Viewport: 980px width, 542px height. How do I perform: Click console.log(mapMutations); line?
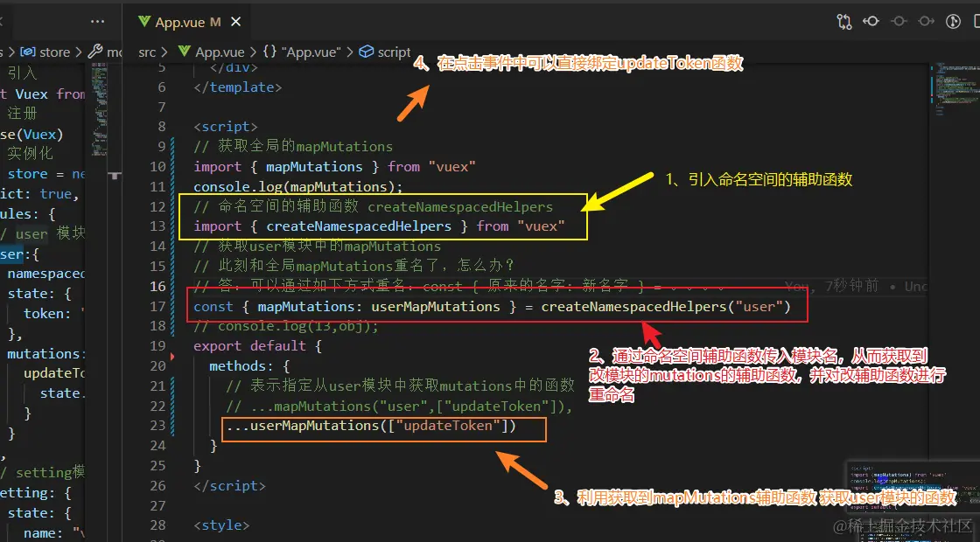298,187
